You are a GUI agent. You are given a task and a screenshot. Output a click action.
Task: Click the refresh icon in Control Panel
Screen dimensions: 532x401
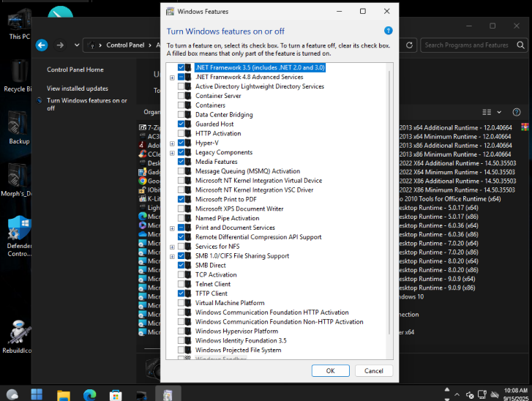(x=409, y=45)
